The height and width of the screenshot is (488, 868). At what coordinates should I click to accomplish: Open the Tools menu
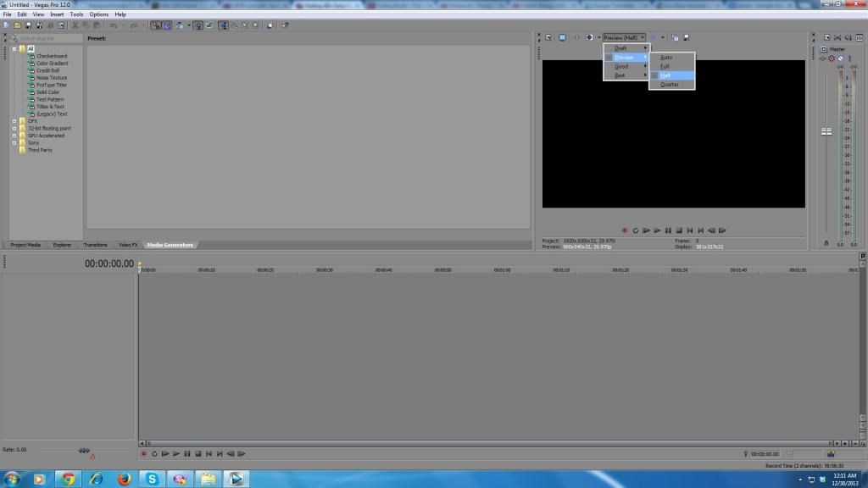(x=76, y=14)
